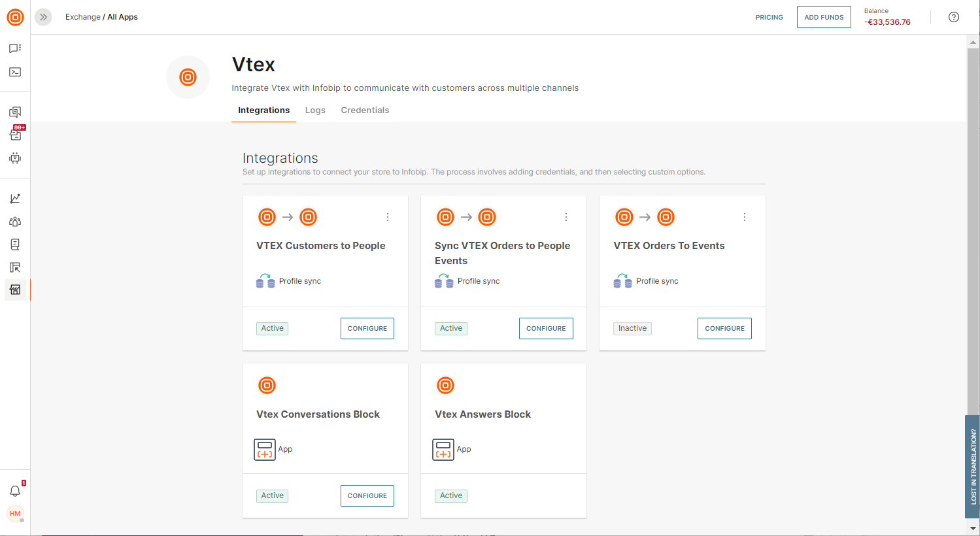Expand the sidebar with the double-chevron button
The width and height of the screenshot is (980, 536).
[x=43, y=17]
